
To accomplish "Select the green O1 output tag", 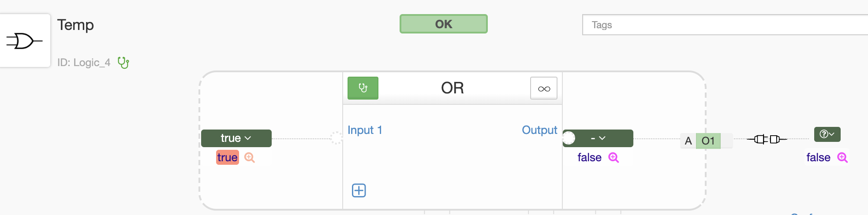I will [708, 141].
